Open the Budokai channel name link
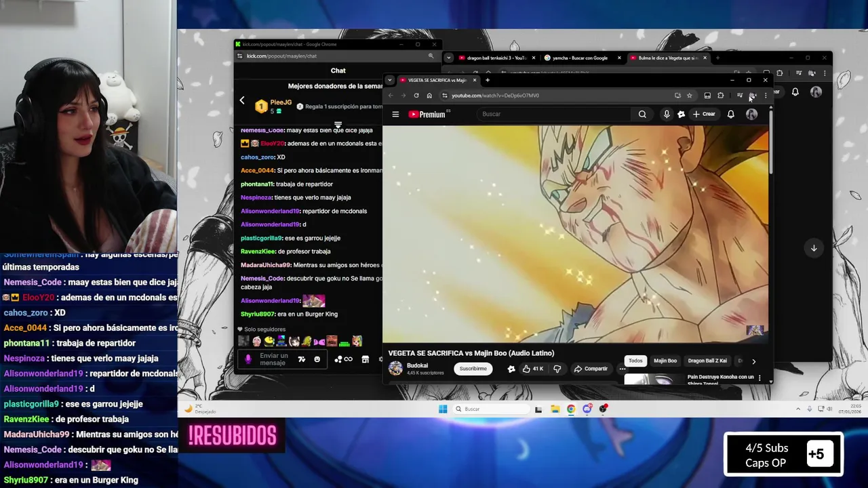The width and height of the screenshot is (868, 488). [418, 365]
